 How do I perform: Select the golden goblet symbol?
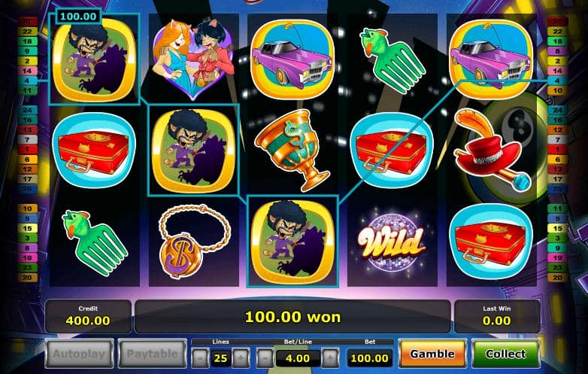[292, 149]
